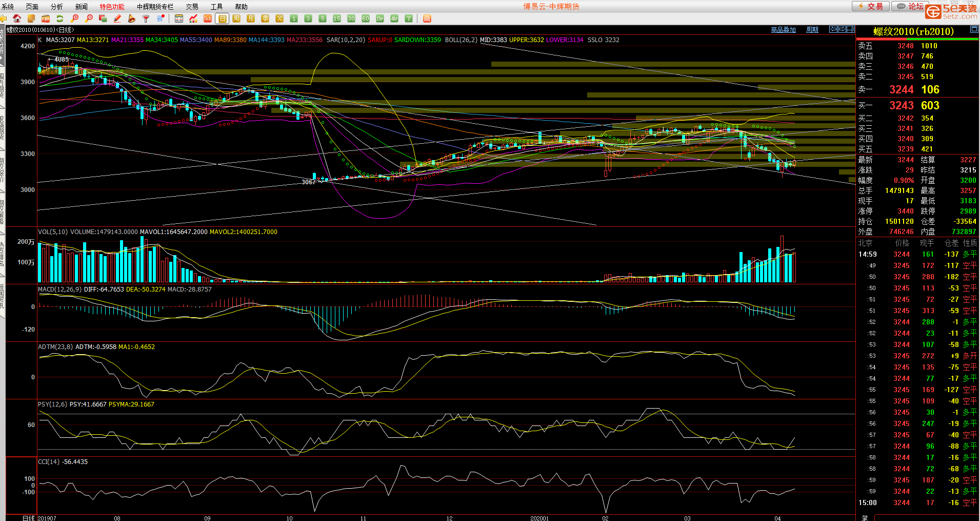This screenshot has width=980, height=521.
Task: Open the price alert bell icon
Action: tap(132, 18)
